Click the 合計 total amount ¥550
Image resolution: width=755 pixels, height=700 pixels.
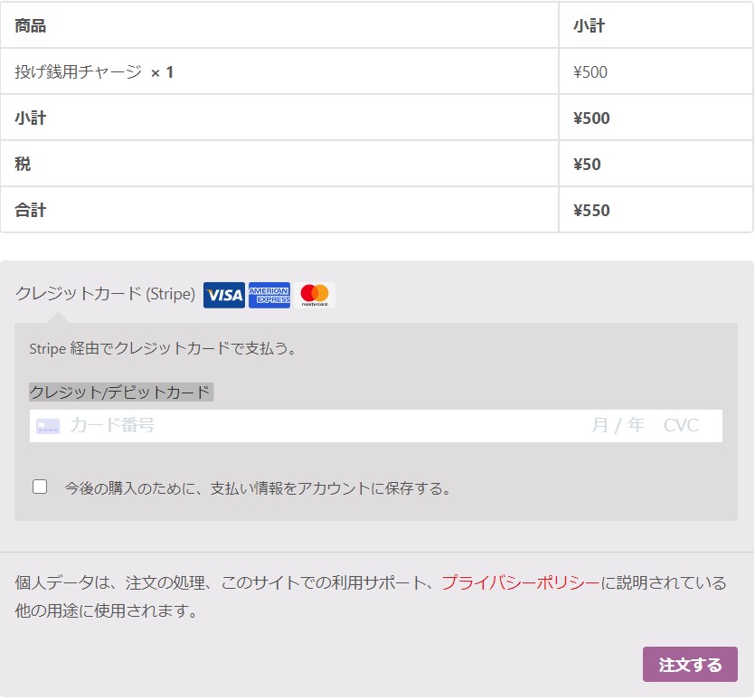click(x=591, y=211)
